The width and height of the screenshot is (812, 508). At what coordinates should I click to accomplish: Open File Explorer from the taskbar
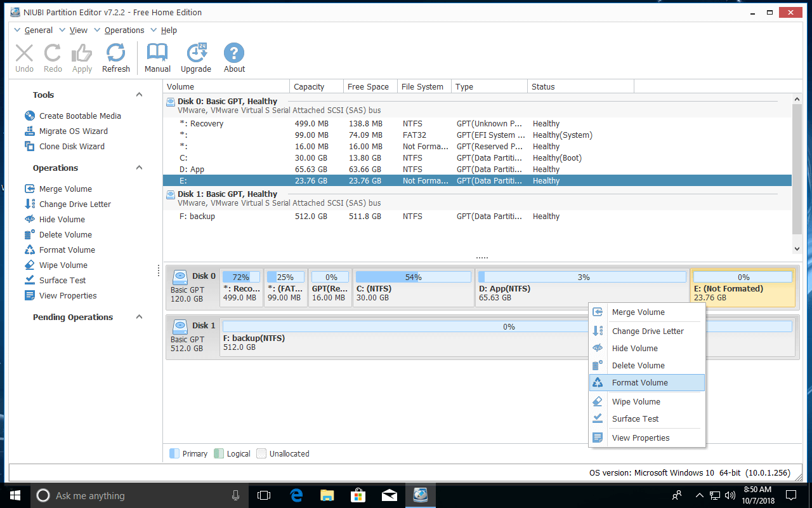pyautogui.click(x=327, y=495)
